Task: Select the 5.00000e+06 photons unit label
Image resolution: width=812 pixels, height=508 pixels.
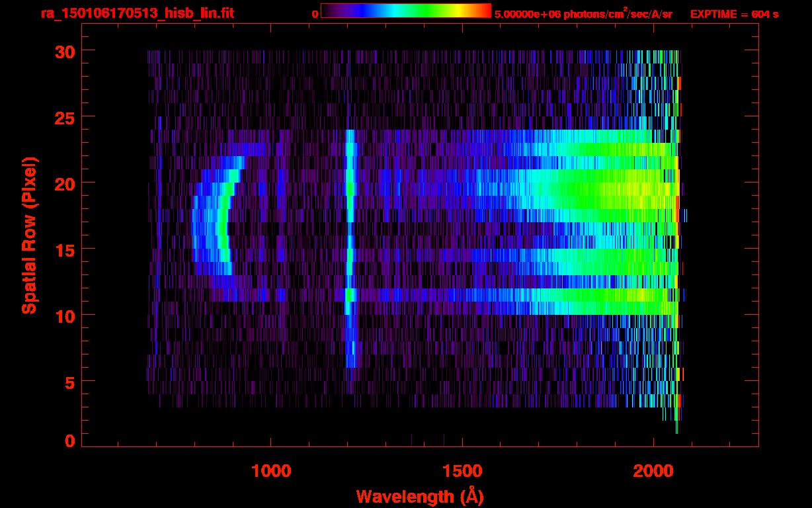Action: tap(583, 14)
